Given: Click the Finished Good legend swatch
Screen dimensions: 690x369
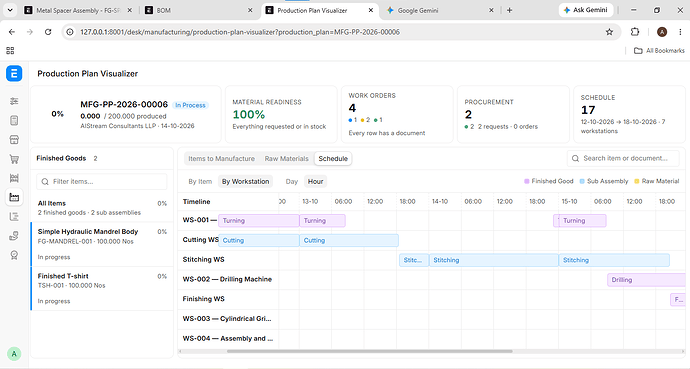Looking at the screenshot, I should [527, 181].
